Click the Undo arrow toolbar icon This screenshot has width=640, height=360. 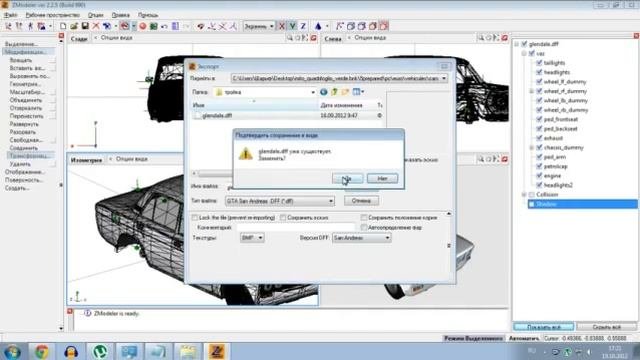(x=164, y=26)
